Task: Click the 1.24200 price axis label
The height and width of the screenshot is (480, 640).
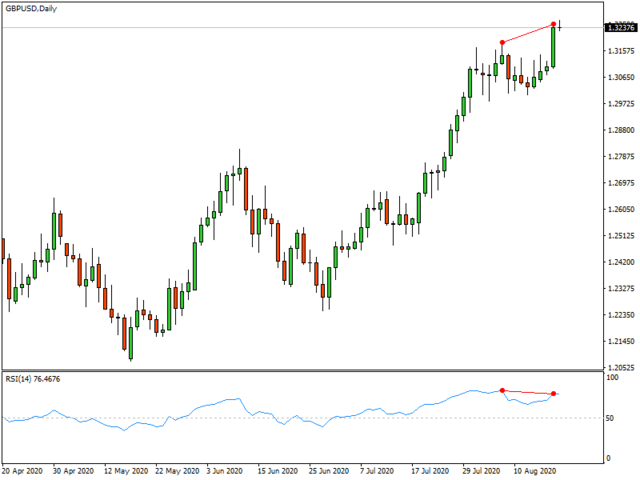Action: [621, 262]
